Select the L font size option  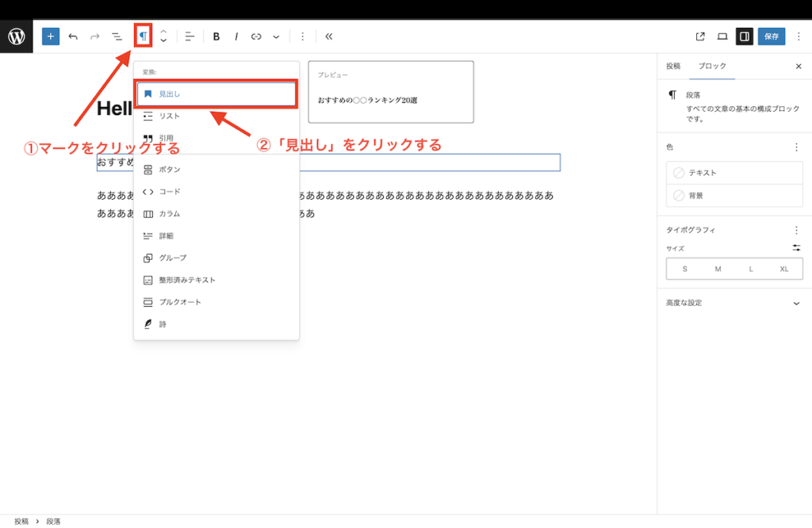click(x=751, y=269)
